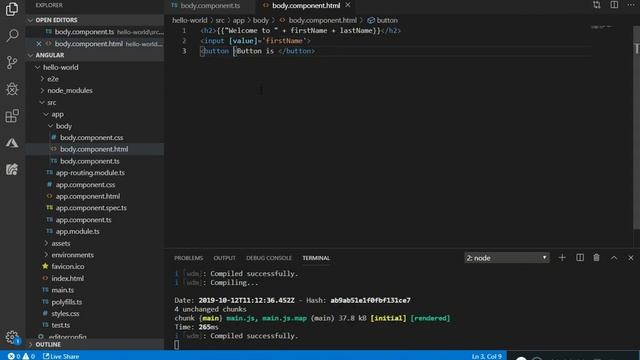Open the Manage settings gear

pyautogui.click(x=12, y=337)
